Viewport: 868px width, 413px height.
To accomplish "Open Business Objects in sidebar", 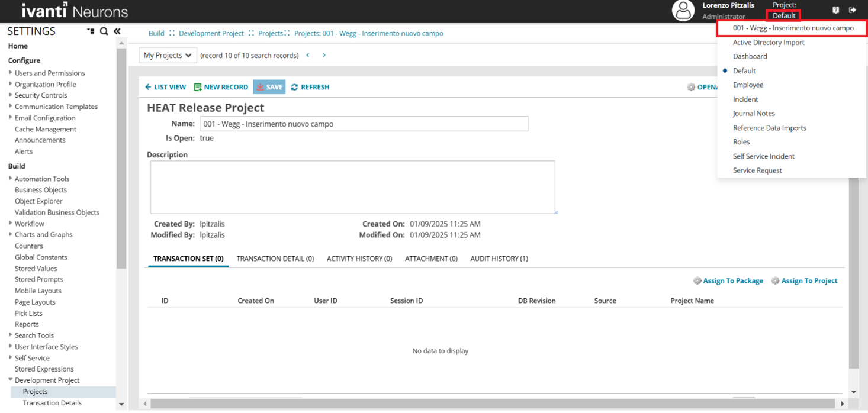I will point(41,190).
